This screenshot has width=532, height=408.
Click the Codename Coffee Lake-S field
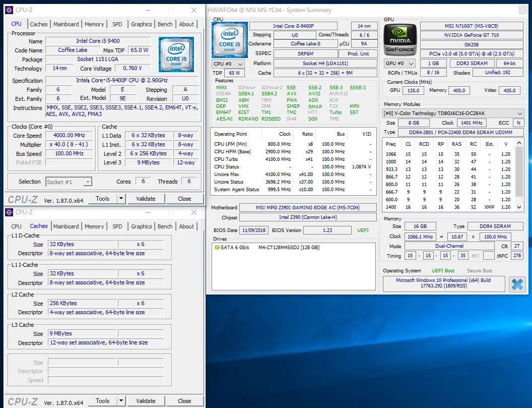coord(305,43)
